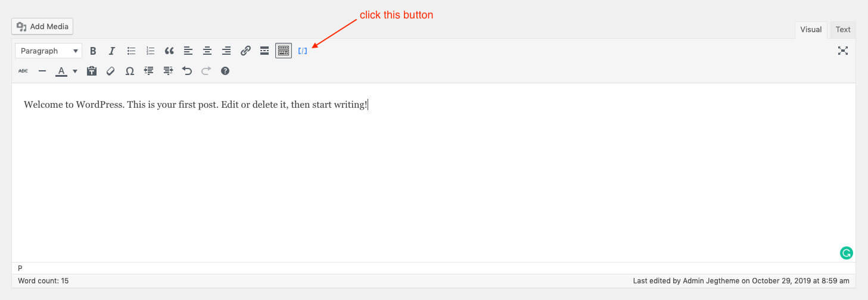Apply the current text color swatch
868x300 pixels.
[x=61, y=71]
